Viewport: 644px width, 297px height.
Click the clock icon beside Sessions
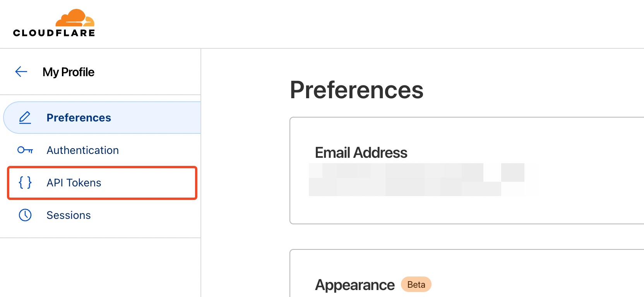[x=25, y=215]
